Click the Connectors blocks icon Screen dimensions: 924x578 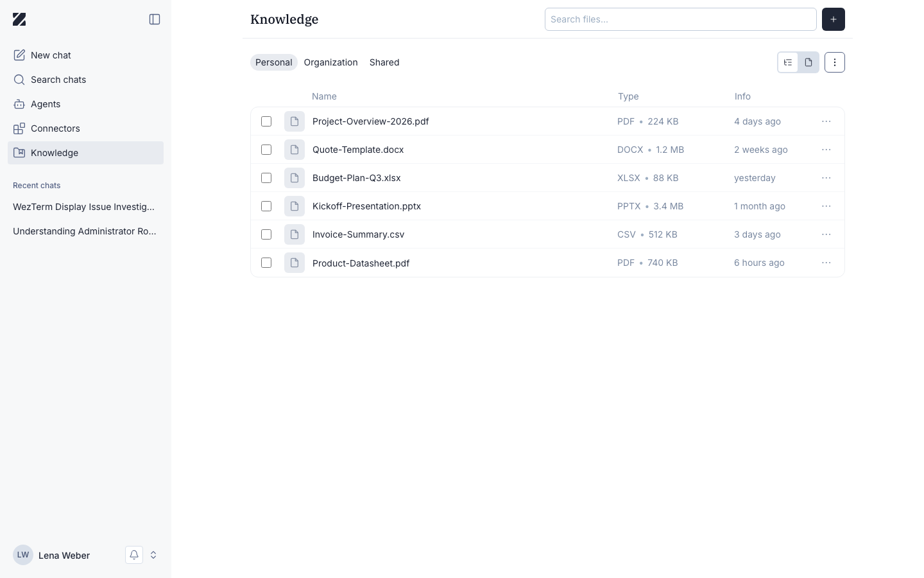pos(19,128)
